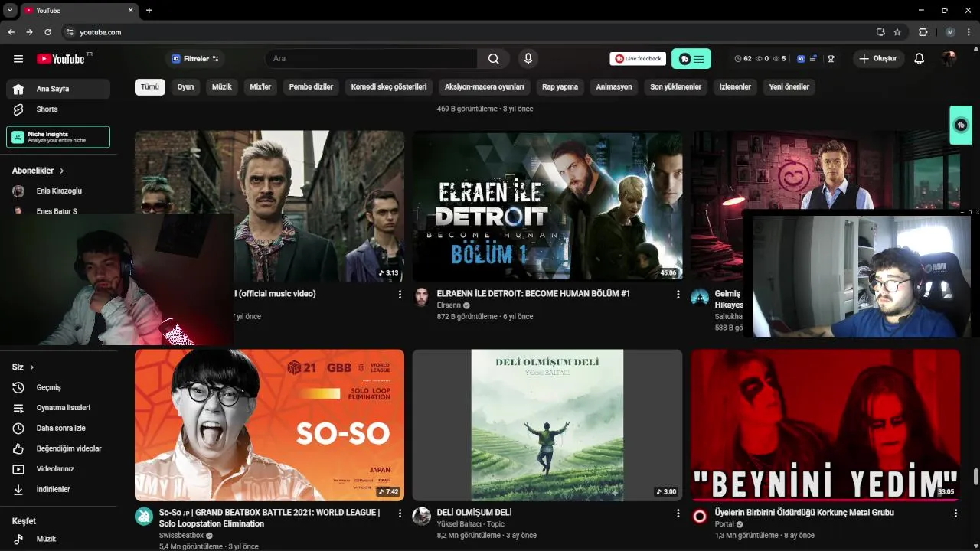Reload the page

pos(47,32)
